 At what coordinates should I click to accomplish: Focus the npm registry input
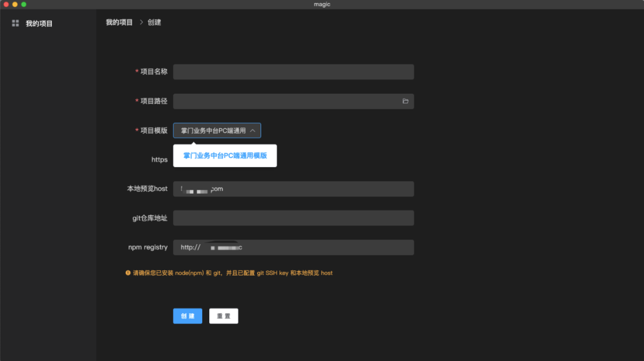pyautogui.click(x=293, y=247)
